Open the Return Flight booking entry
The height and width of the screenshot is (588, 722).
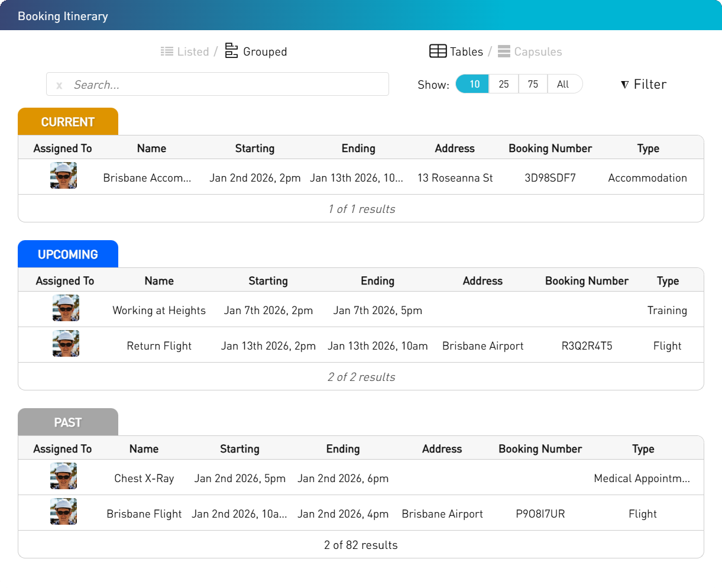point(159,345)
